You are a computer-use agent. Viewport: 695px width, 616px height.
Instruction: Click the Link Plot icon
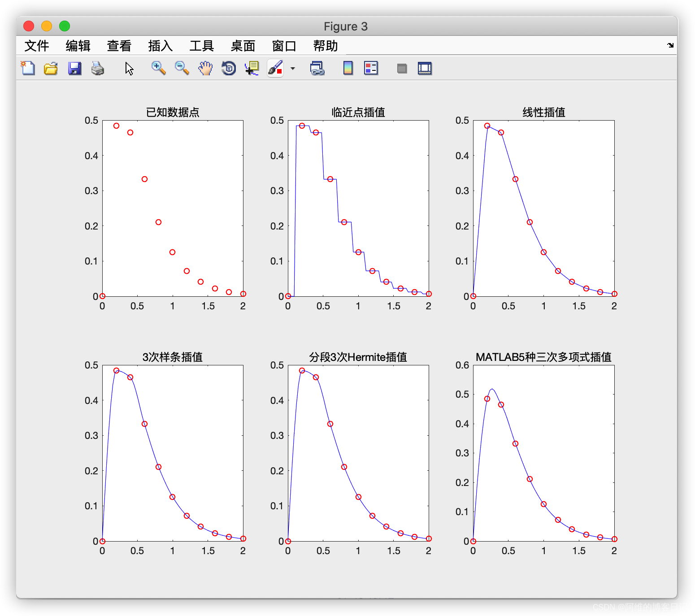click(317, 68)
